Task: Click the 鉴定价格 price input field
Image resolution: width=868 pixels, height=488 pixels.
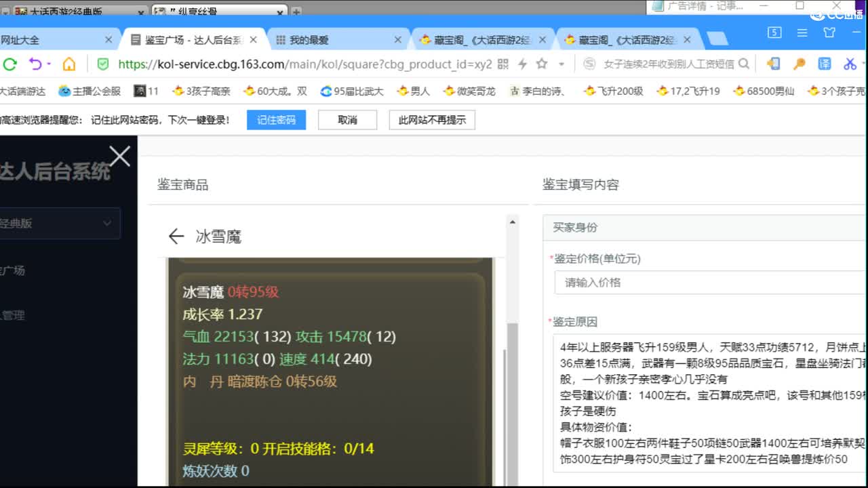Action: (709, 283)
